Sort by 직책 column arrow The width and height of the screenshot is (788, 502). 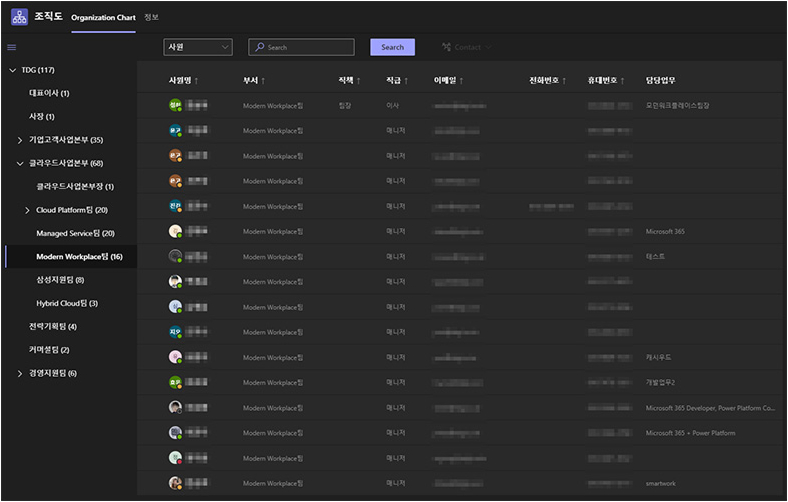(x=358, y=81)
